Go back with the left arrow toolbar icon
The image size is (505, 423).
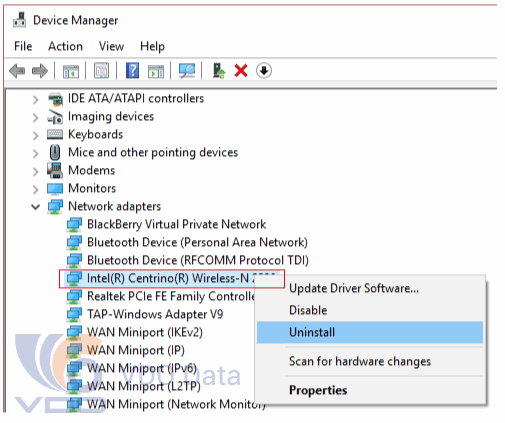[17, 71]
